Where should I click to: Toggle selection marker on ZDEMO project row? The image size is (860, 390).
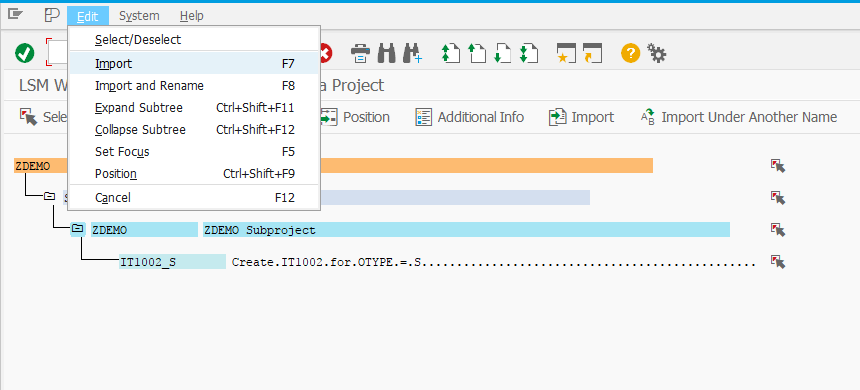778,166
